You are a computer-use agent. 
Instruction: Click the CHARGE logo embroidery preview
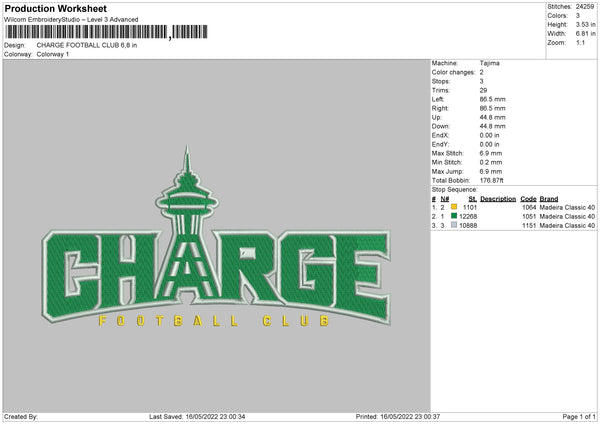pos(216,237)
